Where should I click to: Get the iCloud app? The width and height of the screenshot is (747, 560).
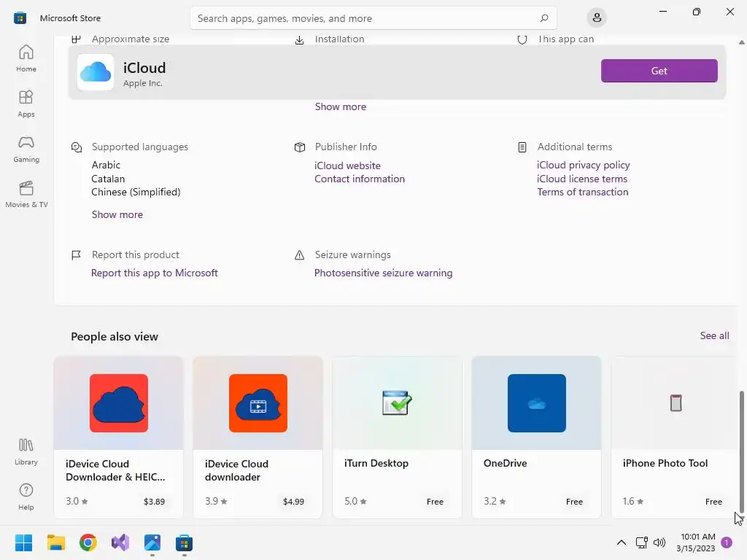[659, 71]
